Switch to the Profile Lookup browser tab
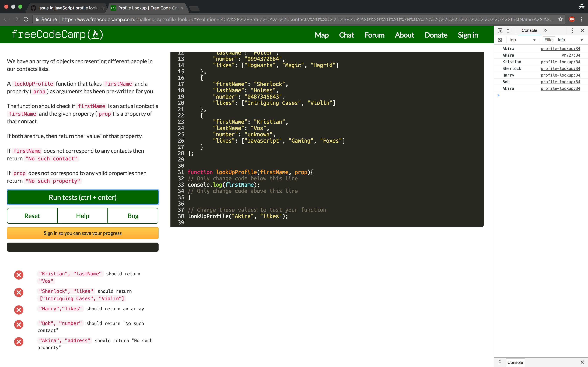Image resolution: width=588 pixels, height=367 pixels. coord(146,8)
